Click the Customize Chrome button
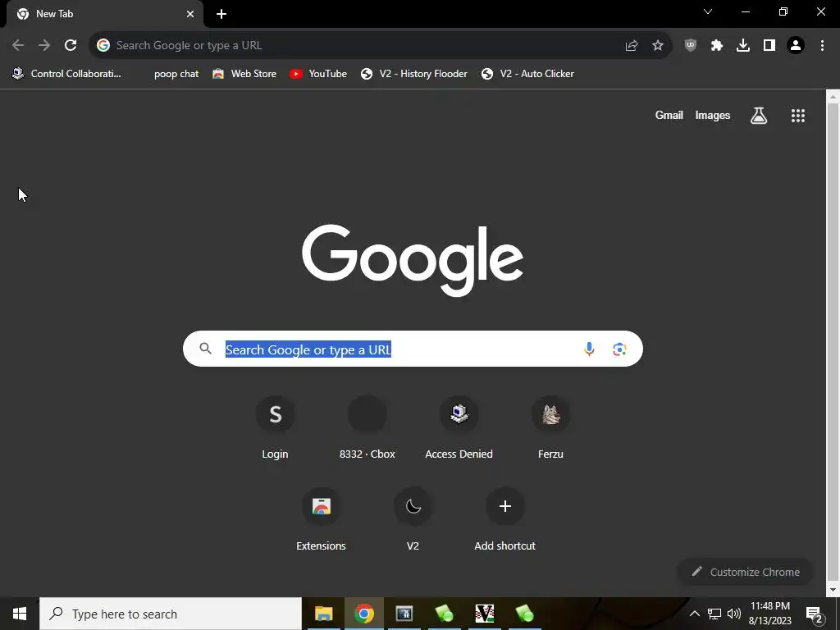This screenshot has height=630, width=840. 746,572
